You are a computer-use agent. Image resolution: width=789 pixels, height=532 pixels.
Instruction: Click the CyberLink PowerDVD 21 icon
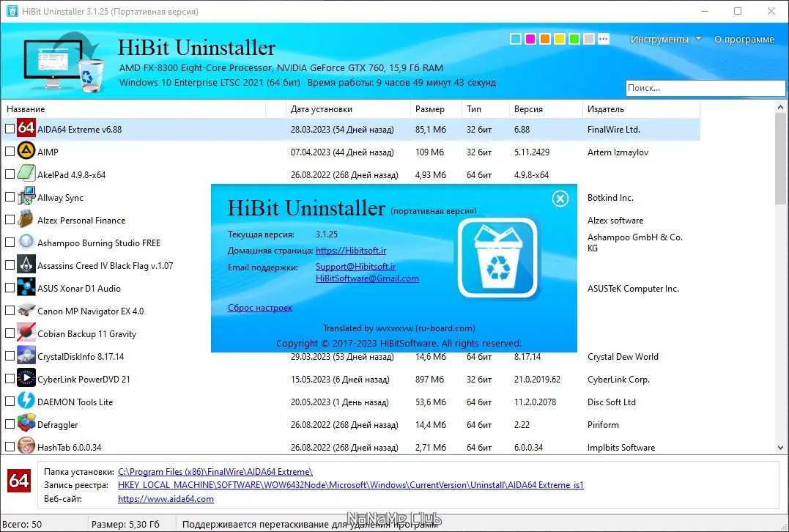26,378
